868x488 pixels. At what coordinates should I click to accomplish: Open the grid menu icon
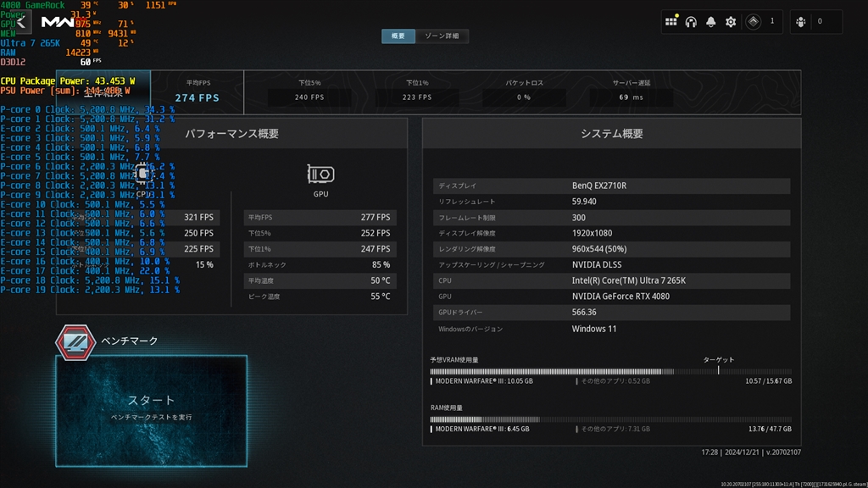pos(671,21)
